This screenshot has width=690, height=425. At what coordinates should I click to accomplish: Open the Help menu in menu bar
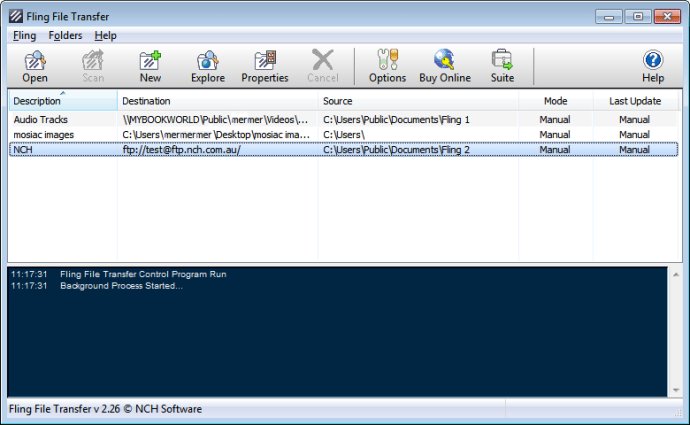[106, 36]
